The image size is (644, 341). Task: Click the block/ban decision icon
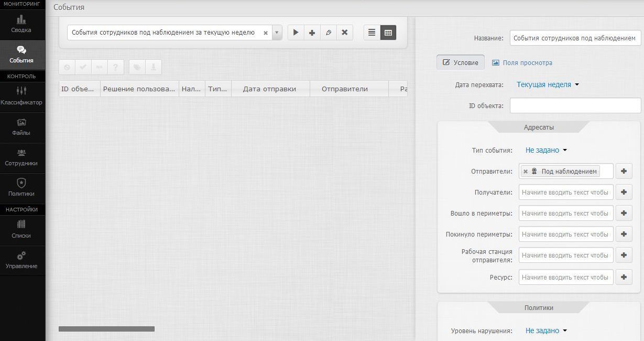67,68
